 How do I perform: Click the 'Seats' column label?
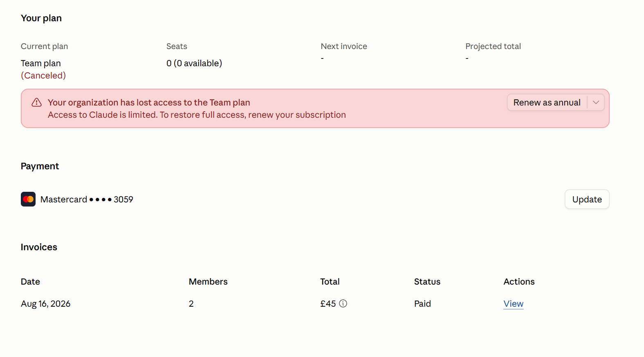click(x=177, y=46)
